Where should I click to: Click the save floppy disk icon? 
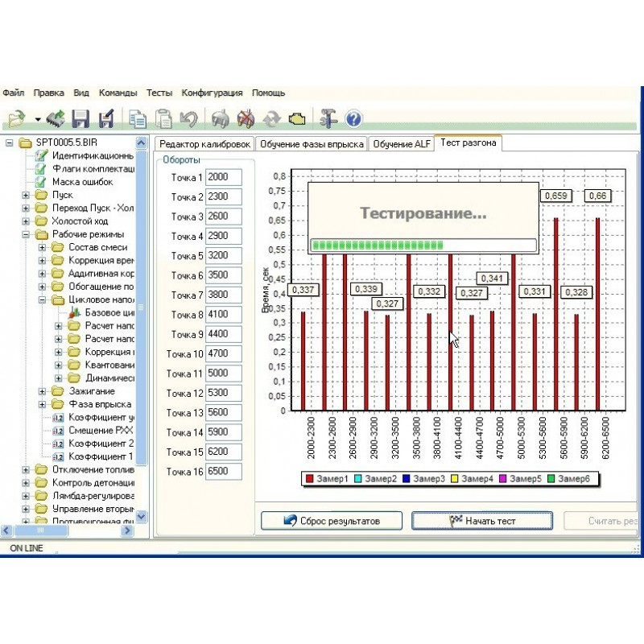(80, 119)
